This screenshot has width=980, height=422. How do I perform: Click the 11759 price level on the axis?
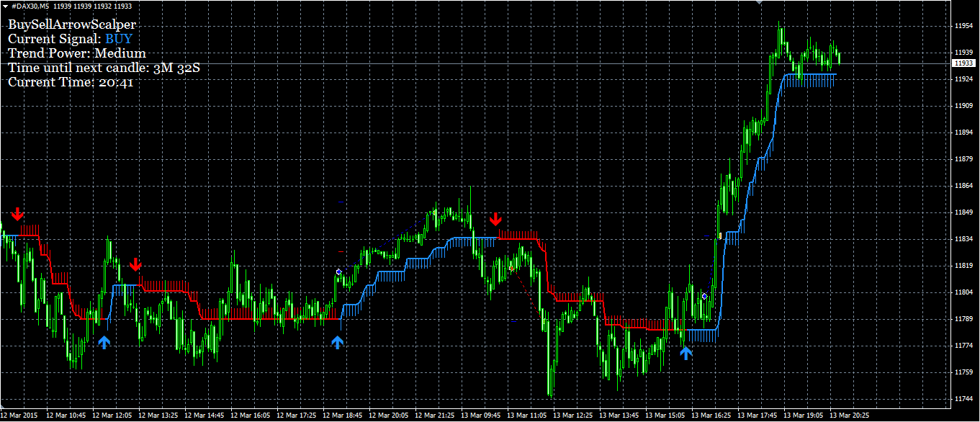tap(964, 372)
